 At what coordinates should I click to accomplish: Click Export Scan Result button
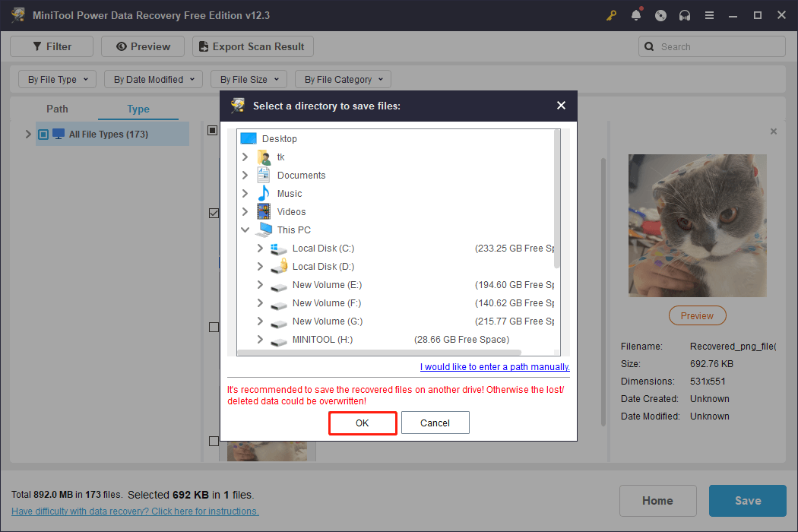pos(252,46)
